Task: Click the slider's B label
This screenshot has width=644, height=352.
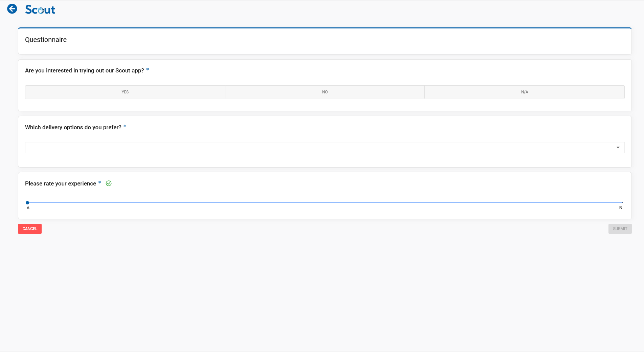Action: [x=621, y=208]
